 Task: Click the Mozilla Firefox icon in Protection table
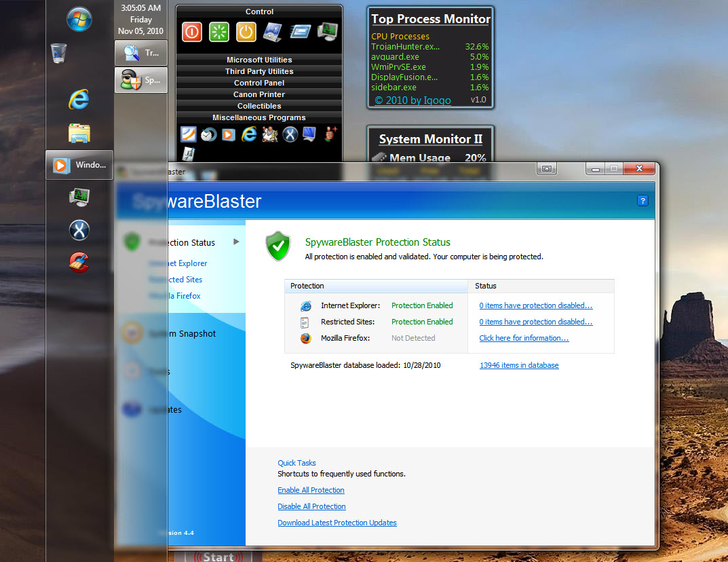tap(305, 338)
